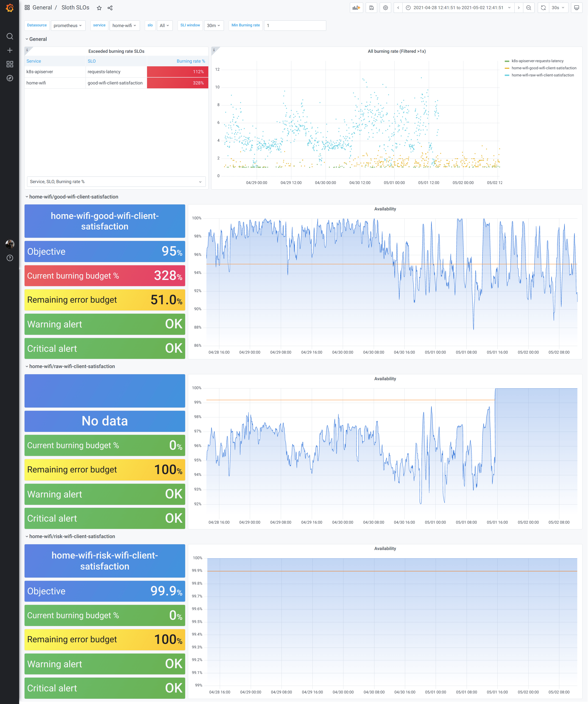The height and width of the screenshot is (704, 588).
Task: Click the refresh dashboard button
Action: tap(543, 8)
